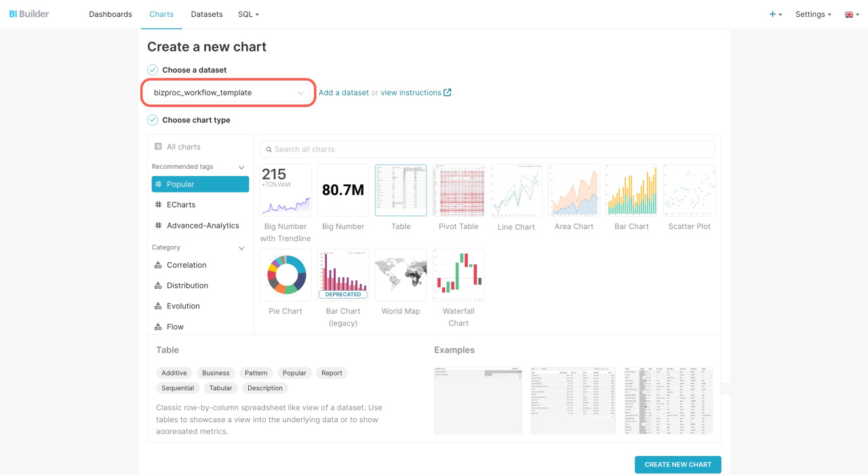This screenshot has width=868, height=475.
Task: Pick the Waterfall Chart icon
Action: tap(458, 275)
